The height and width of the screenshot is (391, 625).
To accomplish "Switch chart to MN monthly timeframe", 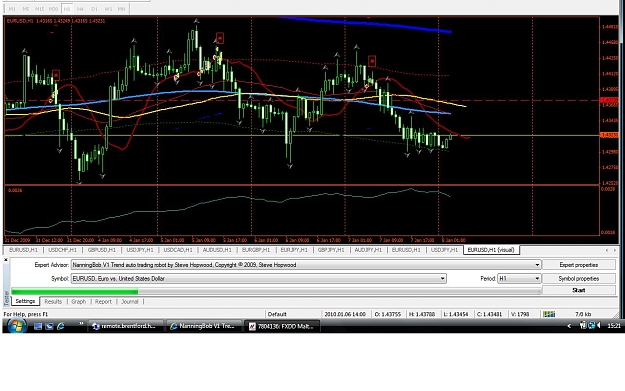I will [122, 8].
